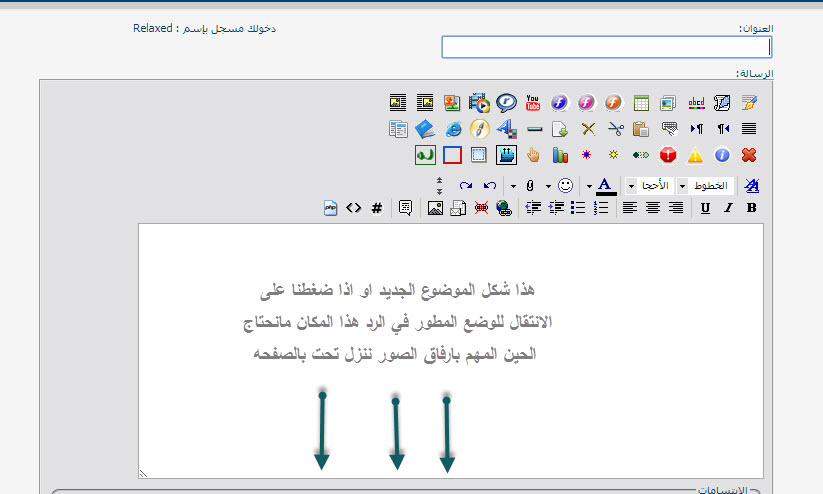Click the pointing hand icon
The image size is (823, 494).
tap(533, 155)
